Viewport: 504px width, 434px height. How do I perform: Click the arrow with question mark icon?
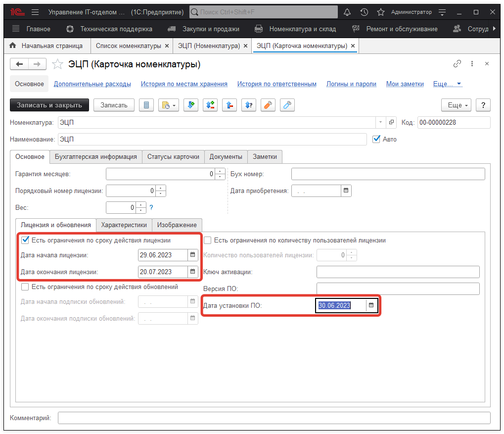[x=248, y=105]
